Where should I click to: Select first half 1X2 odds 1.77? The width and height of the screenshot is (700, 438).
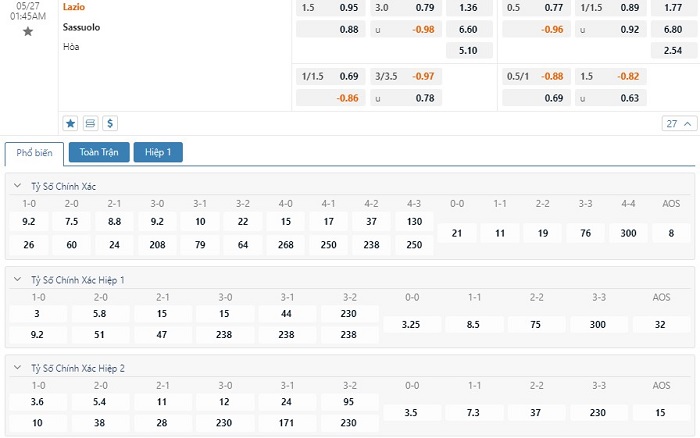(674, 8)
